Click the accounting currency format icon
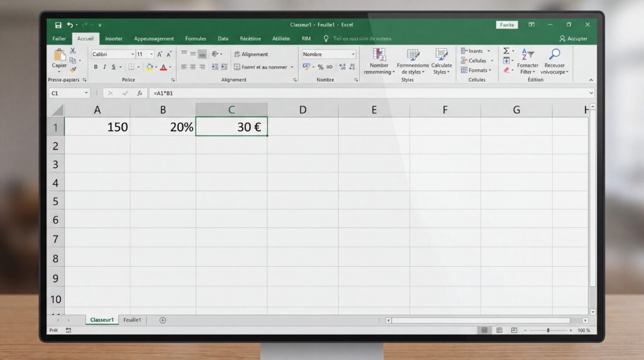The height and width of the screenshot is (360, 644). tap(306, 67)
